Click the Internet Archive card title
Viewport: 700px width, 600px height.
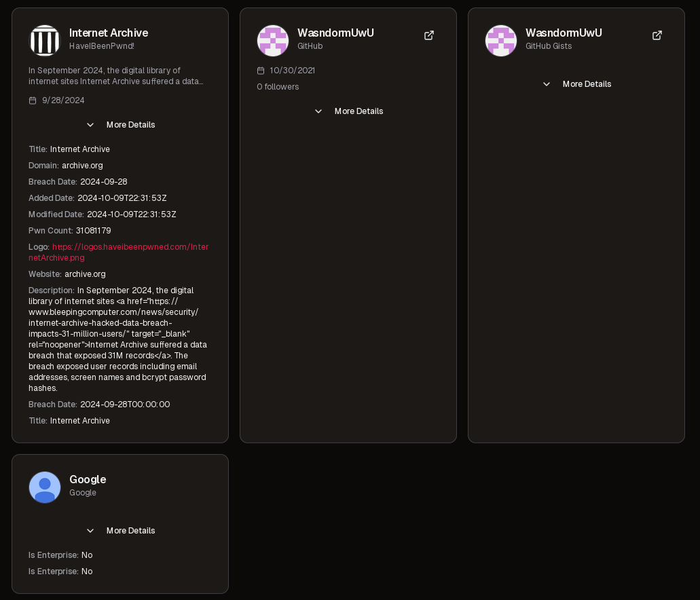(109, 33)
